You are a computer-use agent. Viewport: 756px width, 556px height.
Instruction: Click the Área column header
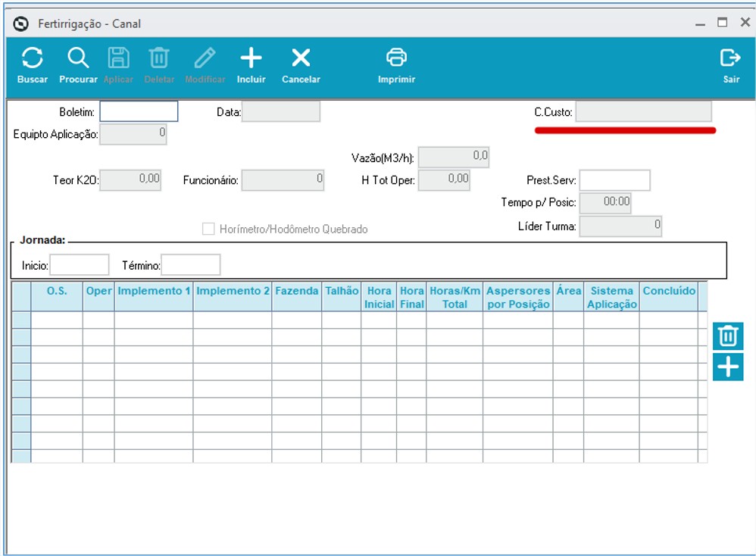pyautogui.click(x=568, y=297)
